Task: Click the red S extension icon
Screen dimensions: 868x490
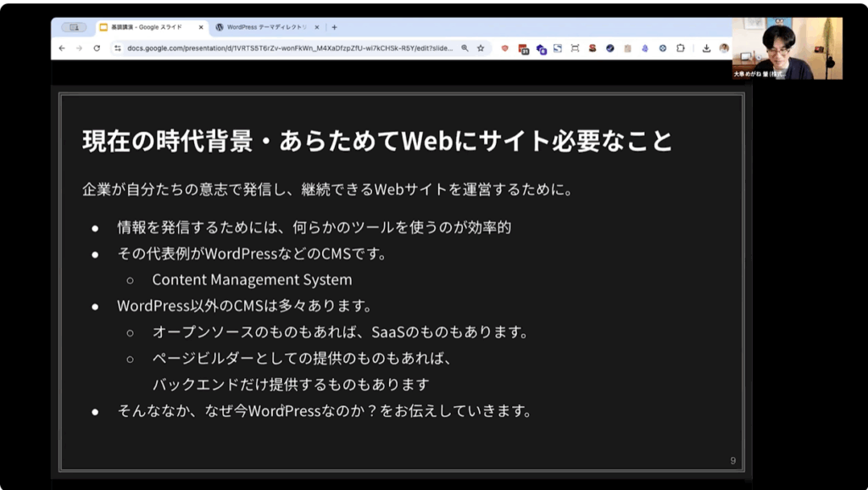Action: [x=593, y=48]
